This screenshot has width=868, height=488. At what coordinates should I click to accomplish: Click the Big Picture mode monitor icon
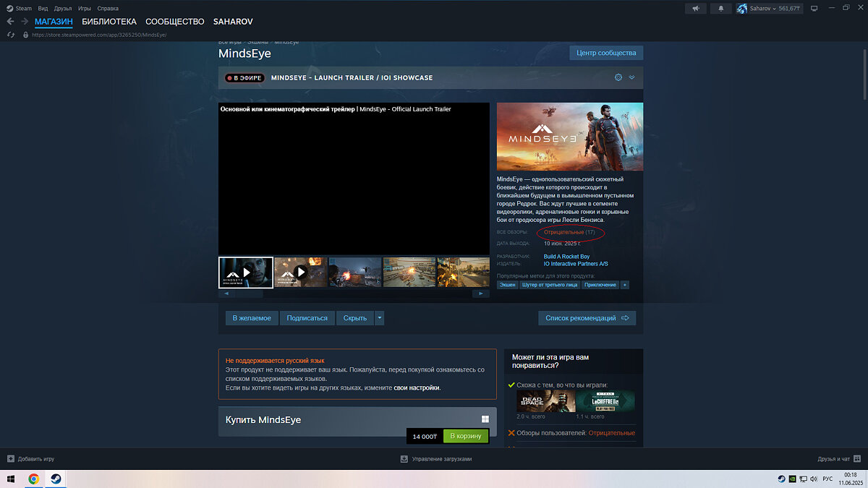(x=814, y=9)
